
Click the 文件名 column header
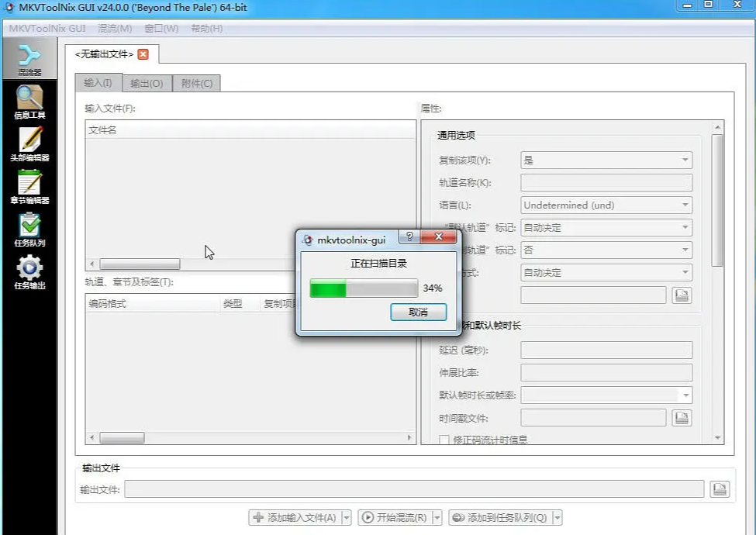click(250, 129)
